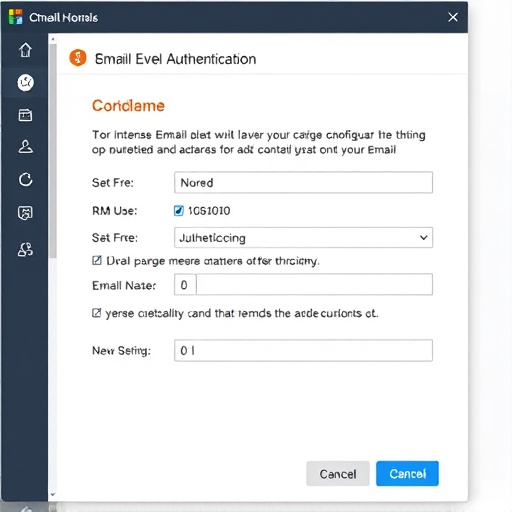The height and width of the screenshot is (512, 512).
Task: Click the 'RM Use:' label
Action: (114, 211)
